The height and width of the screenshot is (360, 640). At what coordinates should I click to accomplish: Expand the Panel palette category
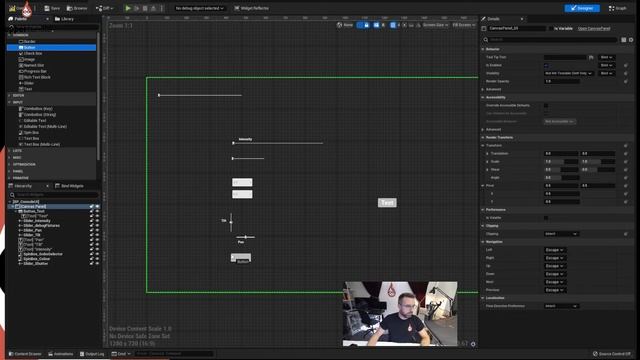(x=9, y=171)
